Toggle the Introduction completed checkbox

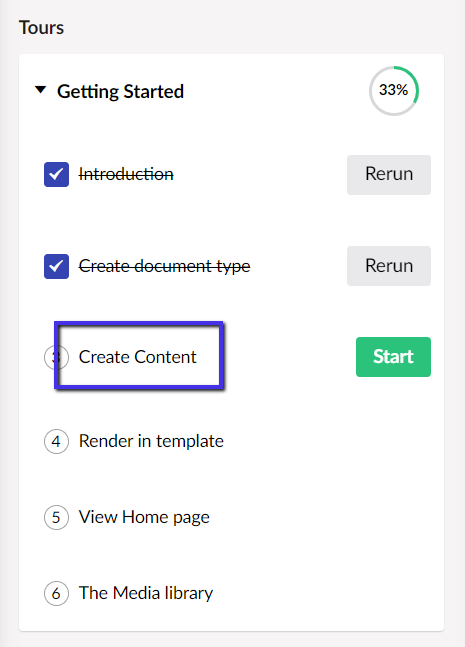[57, 174]
